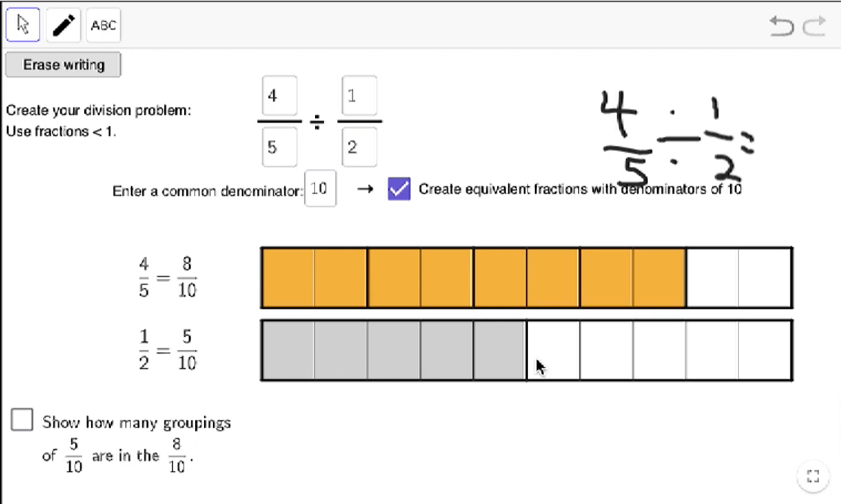Click the Undo arrow icon
The image size is (841, 504).
click(781, 27)
